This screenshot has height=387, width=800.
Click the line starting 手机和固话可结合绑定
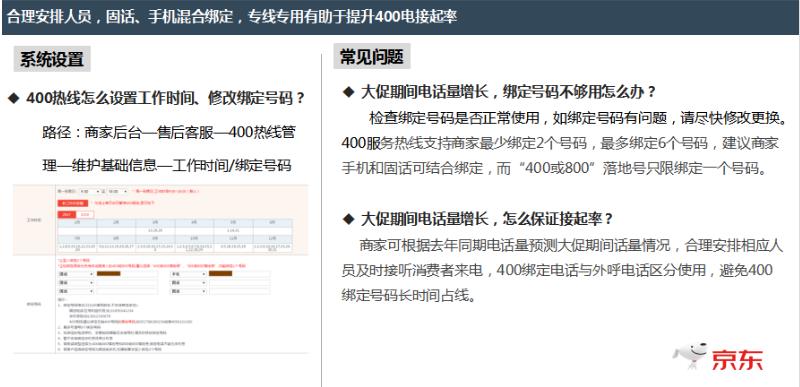tap(554, 168)
